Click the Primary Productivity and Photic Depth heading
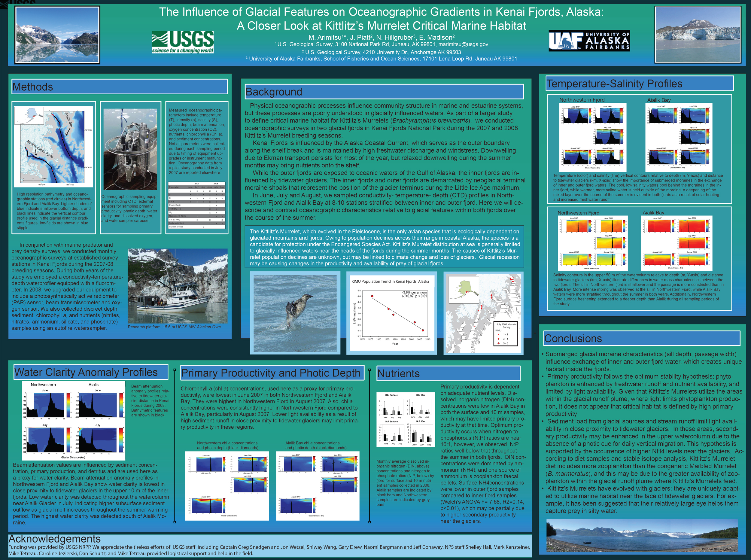This screenshot has height=560, width=751. [272, 373]
